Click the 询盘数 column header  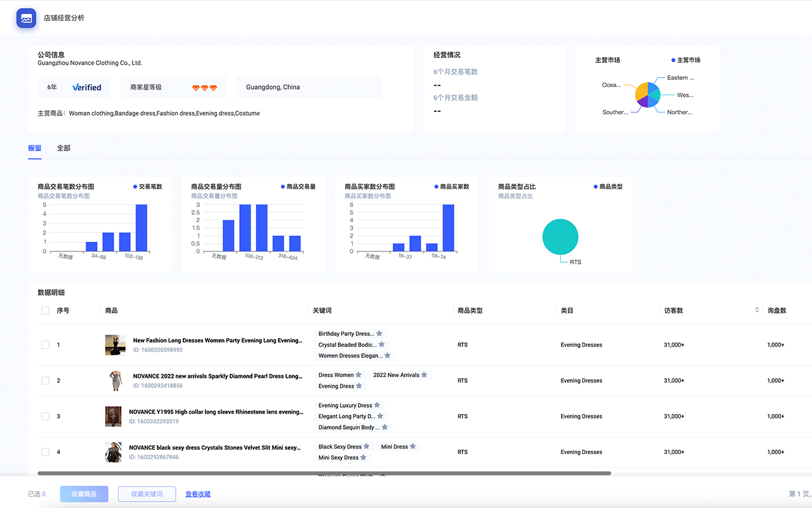point(776,311)
